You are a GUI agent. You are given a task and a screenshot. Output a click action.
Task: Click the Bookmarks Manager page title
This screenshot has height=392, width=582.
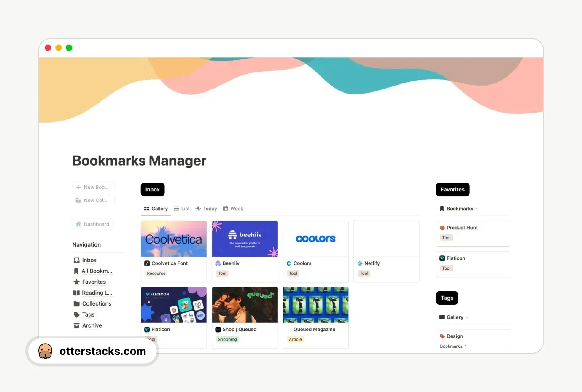(x=139, y=161)
